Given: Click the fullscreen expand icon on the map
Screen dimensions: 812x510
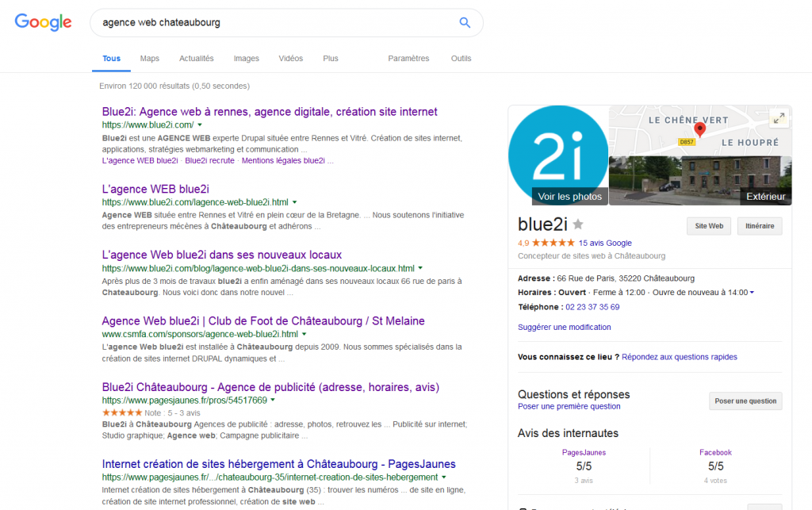Looking at the screenshot, I should point(779,117).
